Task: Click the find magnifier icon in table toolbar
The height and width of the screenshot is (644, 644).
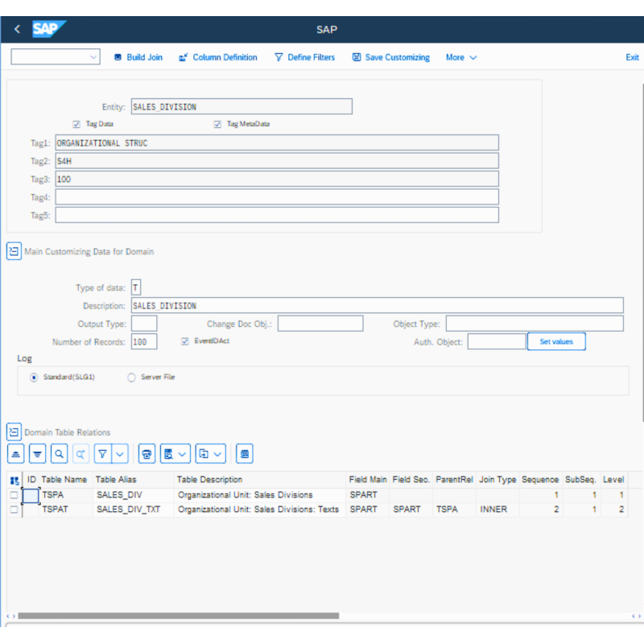Action: pos(59,454)
